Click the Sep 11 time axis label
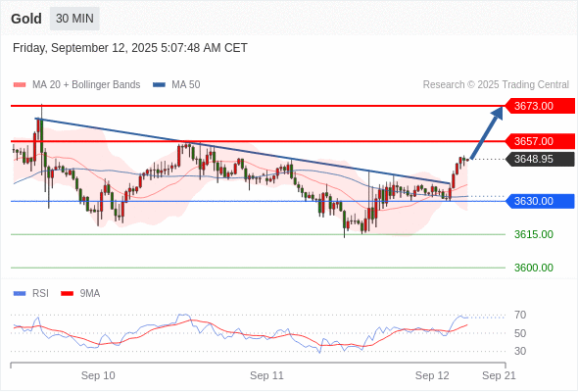This screenshot has height=392, width=578. point(266,375)
